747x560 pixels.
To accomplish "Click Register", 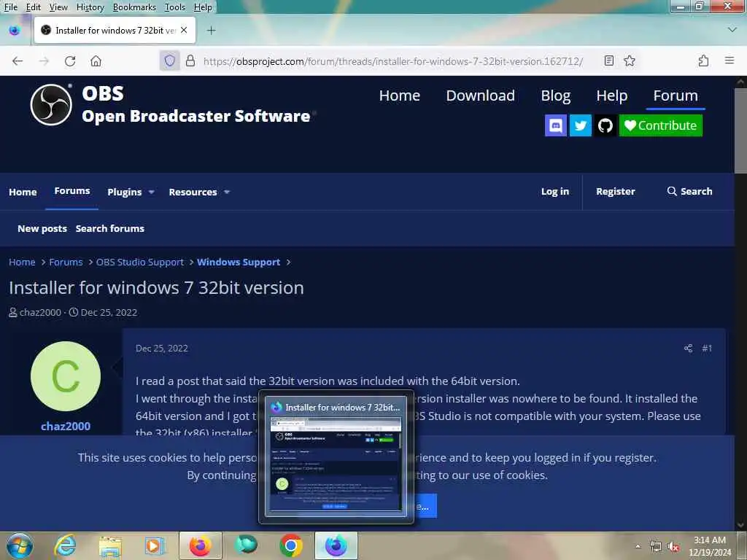I will 616,191.
